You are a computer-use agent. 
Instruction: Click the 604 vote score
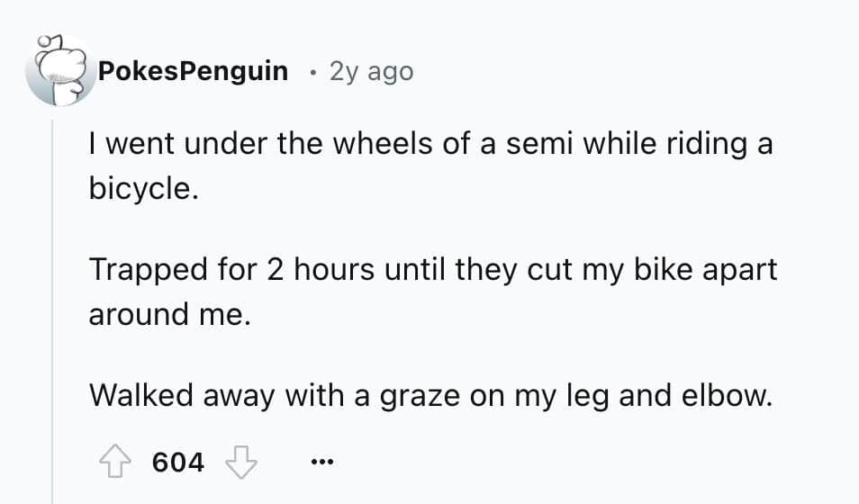pos(178,463)
